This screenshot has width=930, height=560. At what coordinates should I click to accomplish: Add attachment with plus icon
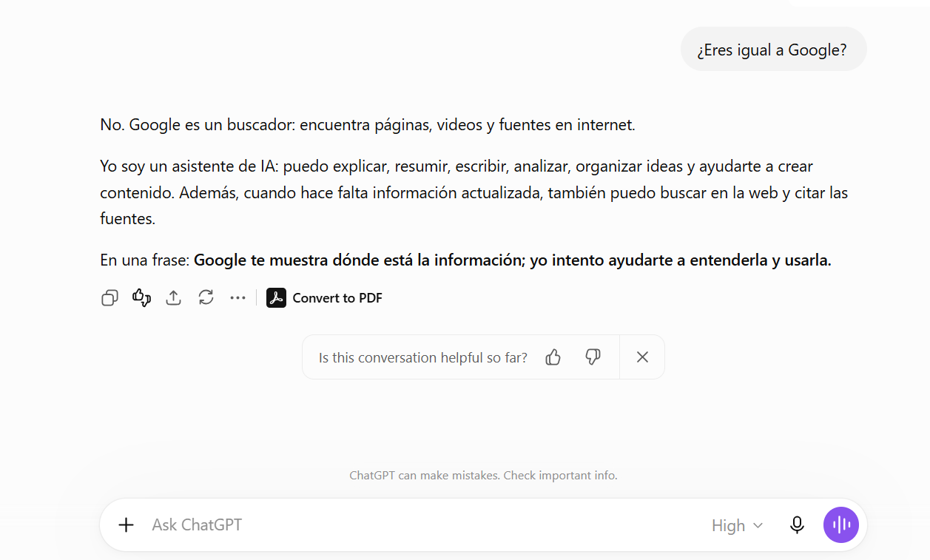(127, 525)
